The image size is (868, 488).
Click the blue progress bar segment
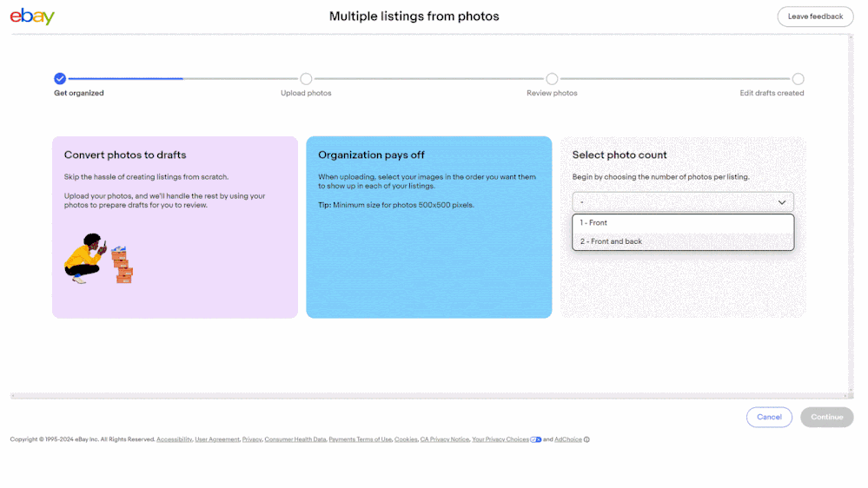(125, 79)
